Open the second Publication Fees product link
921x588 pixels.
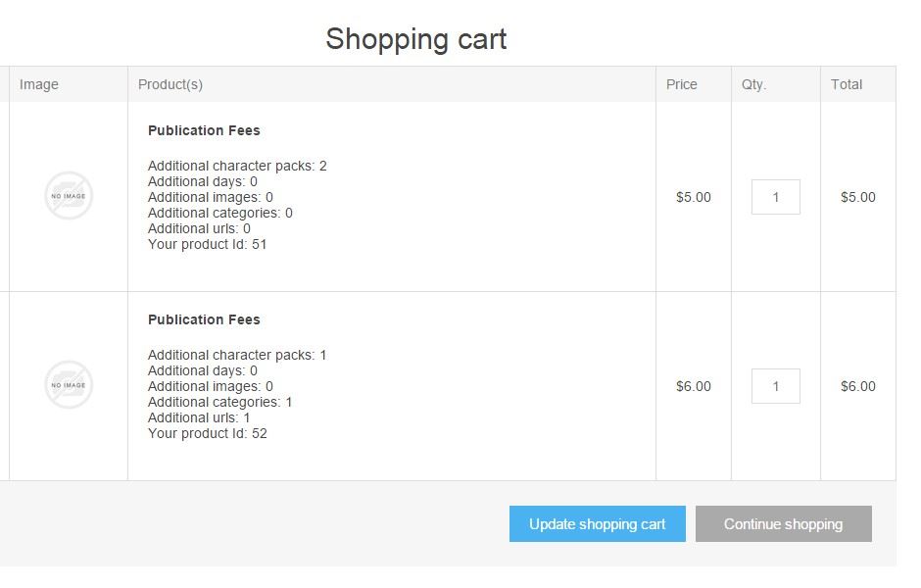204,319
